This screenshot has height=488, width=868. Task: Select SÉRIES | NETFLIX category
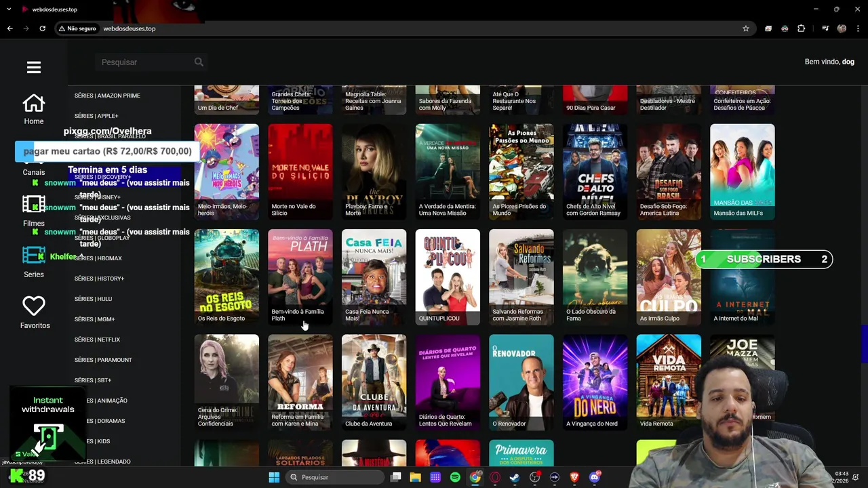point(97,340)
